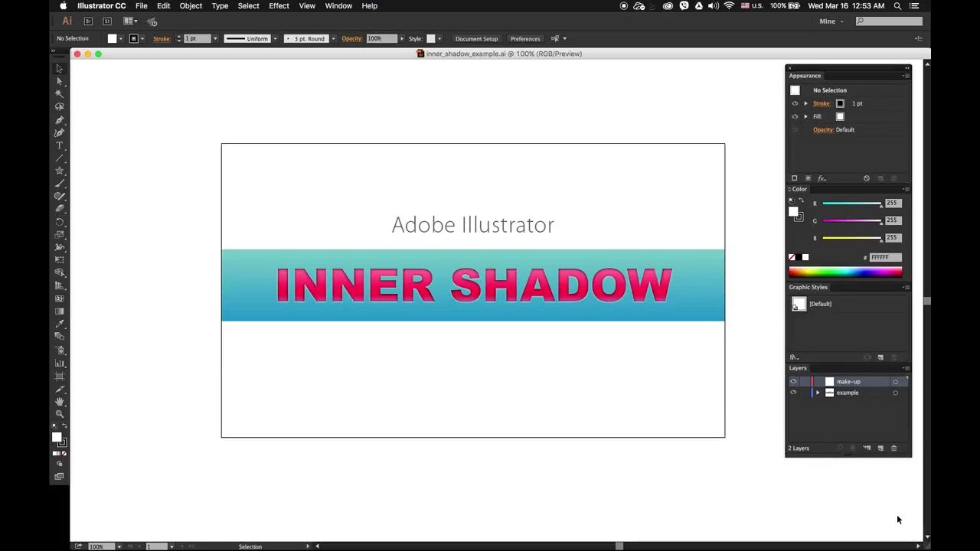Click the Opacity link in control bar
The width and height of the screenshot is (980, 551).
351,38
